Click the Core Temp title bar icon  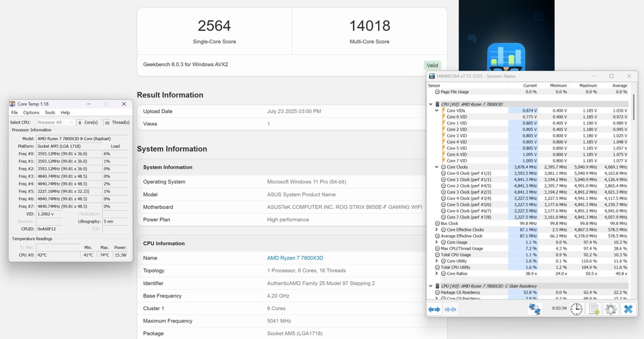point(13,104)
